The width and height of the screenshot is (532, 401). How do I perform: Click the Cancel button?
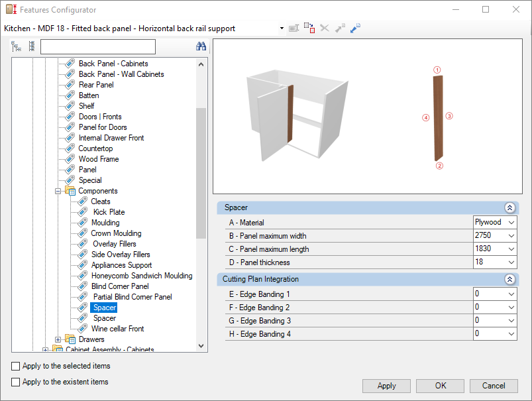(494, 386)
